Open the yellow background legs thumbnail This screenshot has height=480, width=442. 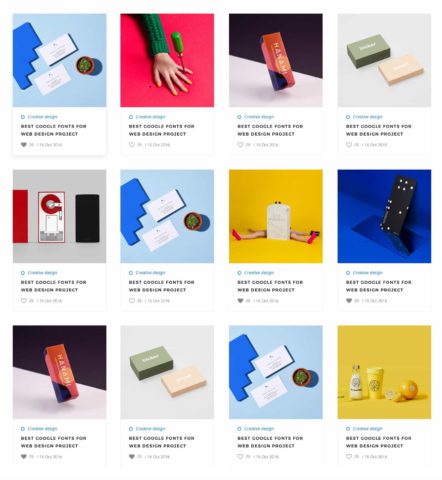pyautogui.click(x=276, y=216)
